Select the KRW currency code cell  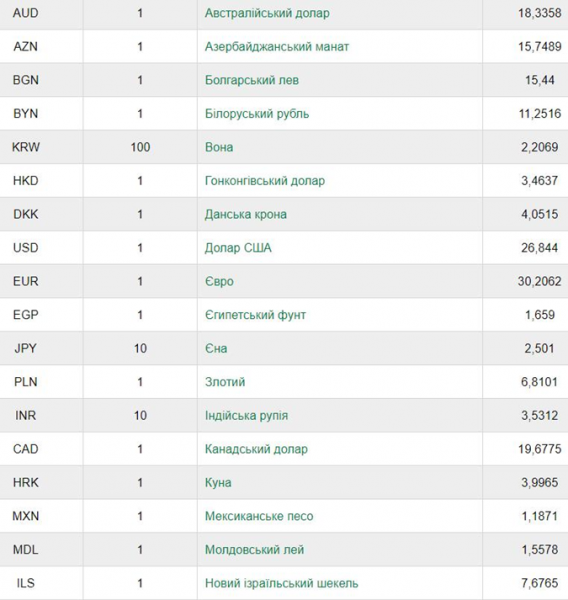coord(41,147)
